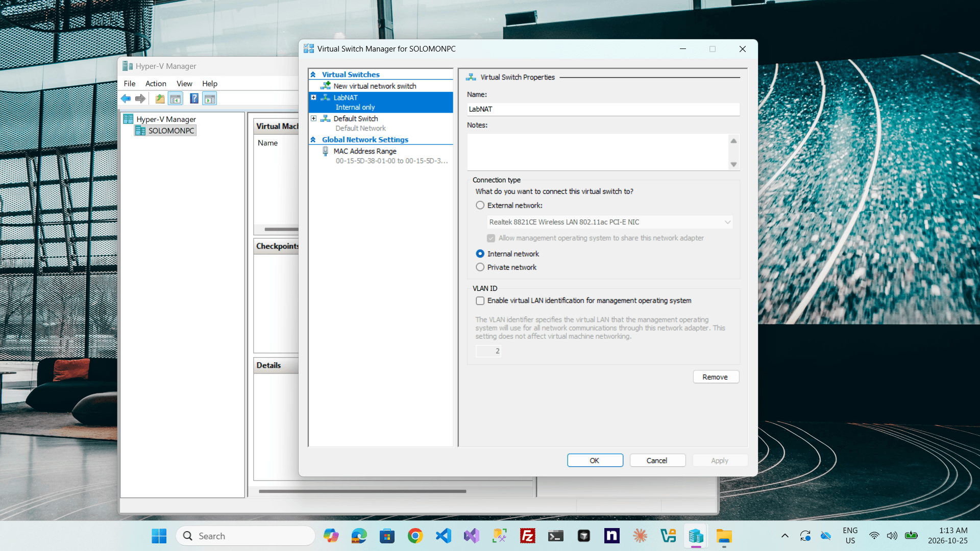980x551 pixels.
Task: Select the LabNAT virtual switch entry
Action: click(380, 102)
